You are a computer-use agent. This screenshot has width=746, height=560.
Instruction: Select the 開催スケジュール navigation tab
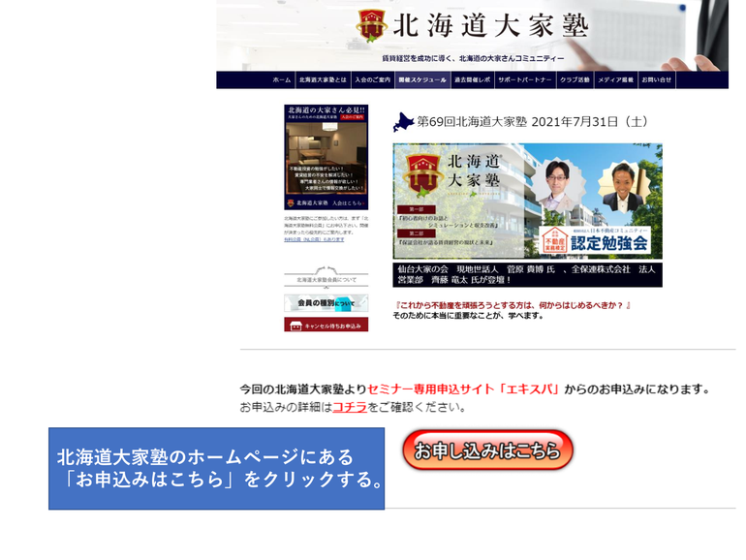point(422,80)
